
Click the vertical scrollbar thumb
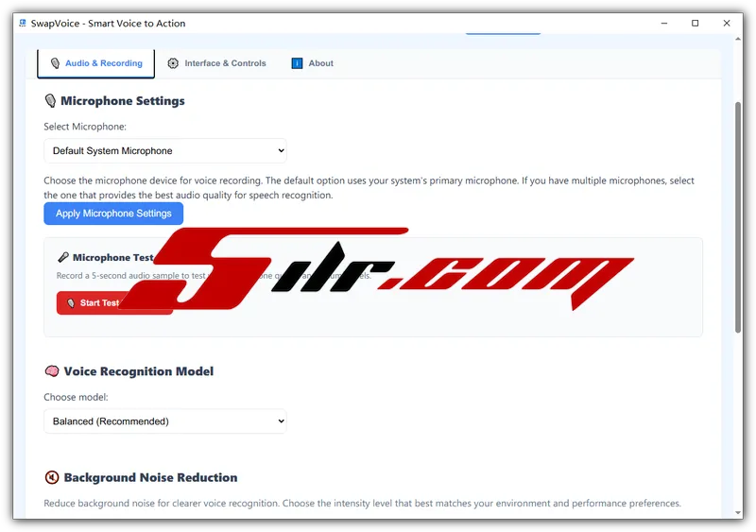[738, 217]
